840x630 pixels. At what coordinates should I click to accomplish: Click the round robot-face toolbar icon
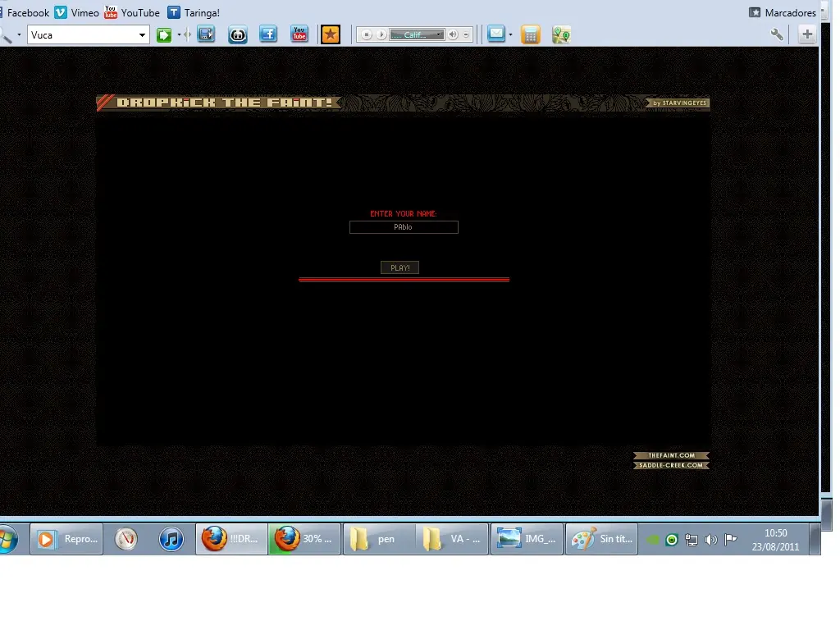pyautogui.click(x=237, y=35)
